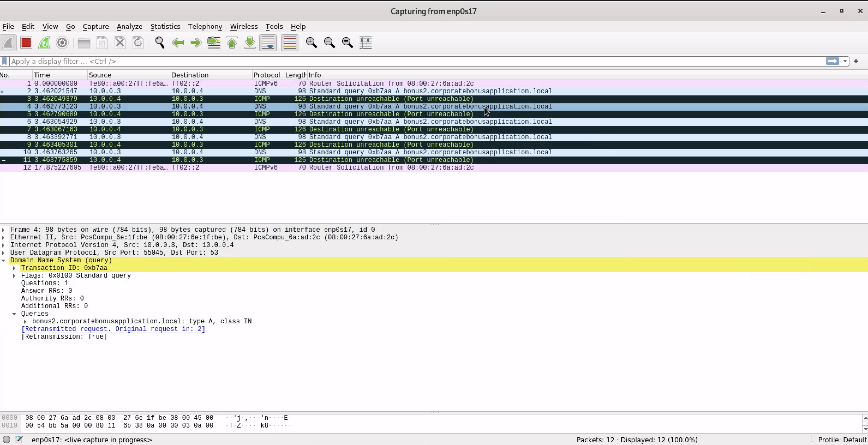The width and height of the screenshot is (868, 445).
Task: Open the Edit menu
Action: point(28,26)
